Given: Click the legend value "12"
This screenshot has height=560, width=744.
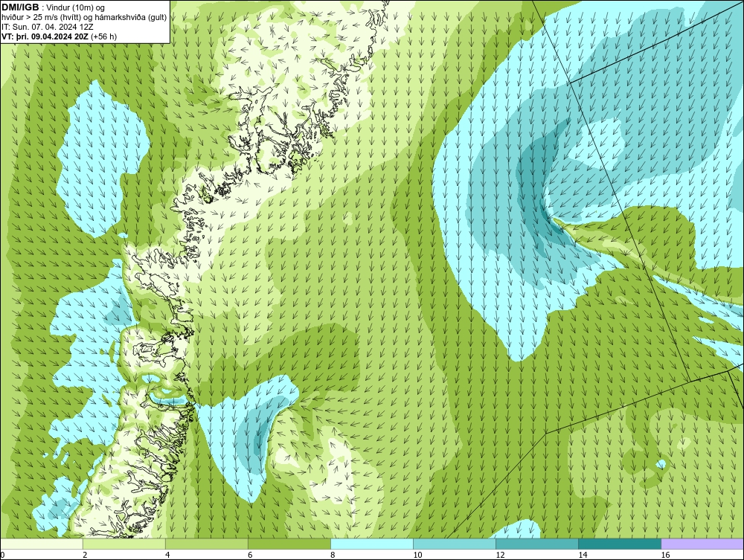Looking at the screenshot, I should pos(500,555).
